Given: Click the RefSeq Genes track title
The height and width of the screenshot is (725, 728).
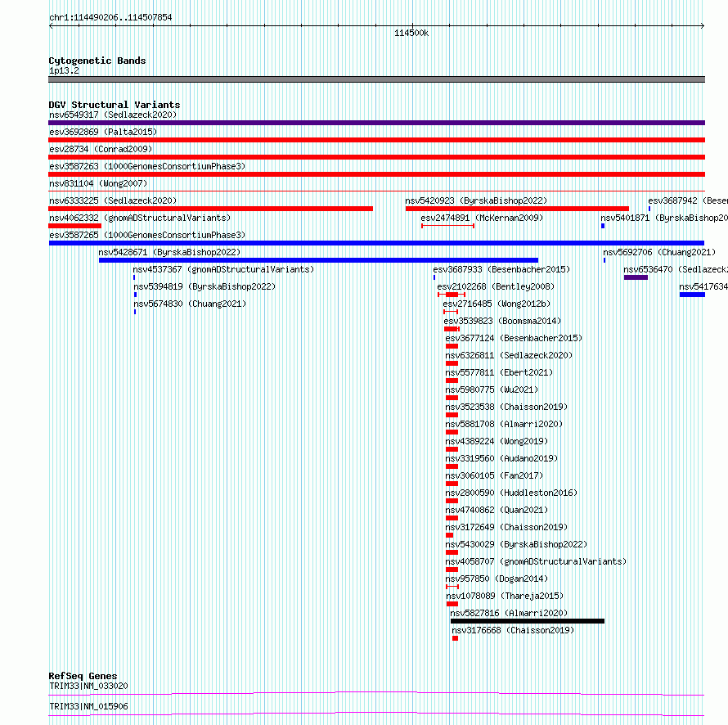Looking at the screenshot, I should [83, 676].
